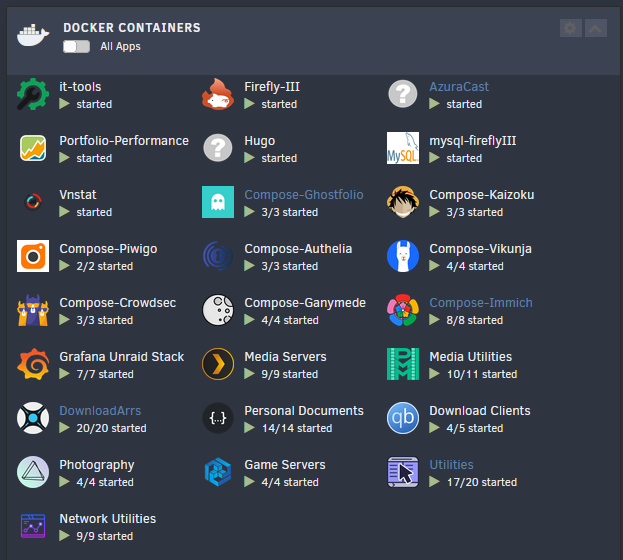This screenshot has width=623, height=560.
Task: Click the Portfolio-Performance label
Action: (124, 141)
